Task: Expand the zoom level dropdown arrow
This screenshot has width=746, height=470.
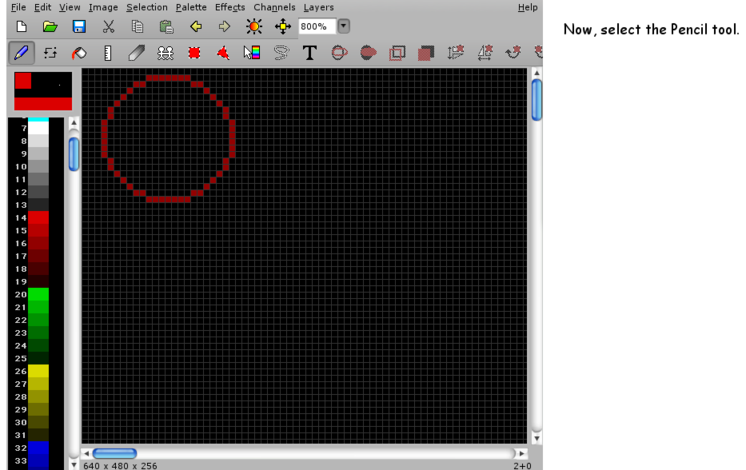Action: [343, 26]
